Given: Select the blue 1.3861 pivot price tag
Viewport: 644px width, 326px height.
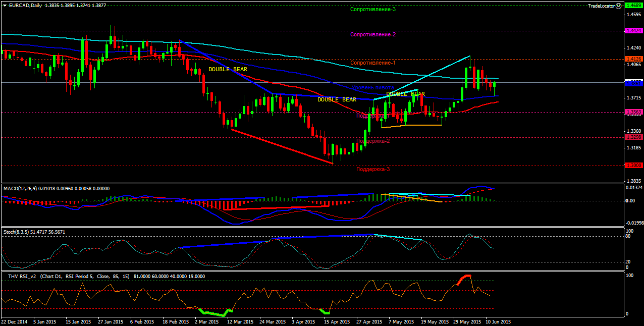Looking at the screenshot, I should 633,83.
